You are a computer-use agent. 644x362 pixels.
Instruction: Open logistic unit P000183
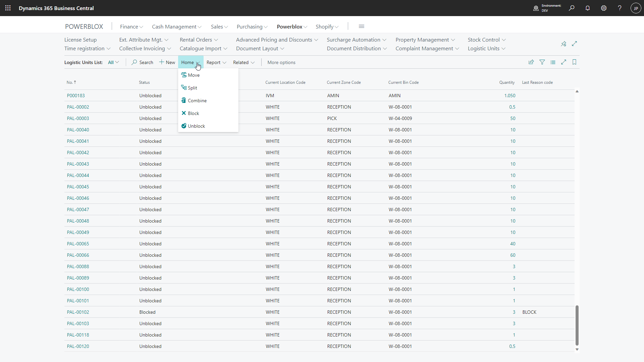[76, 96]
